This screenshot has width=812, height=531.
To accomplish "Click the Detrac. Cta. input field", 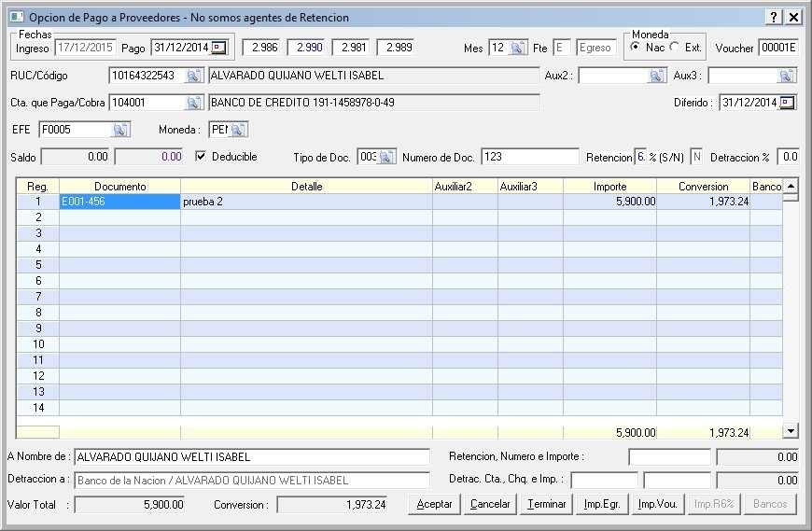I will coord(605,481).
